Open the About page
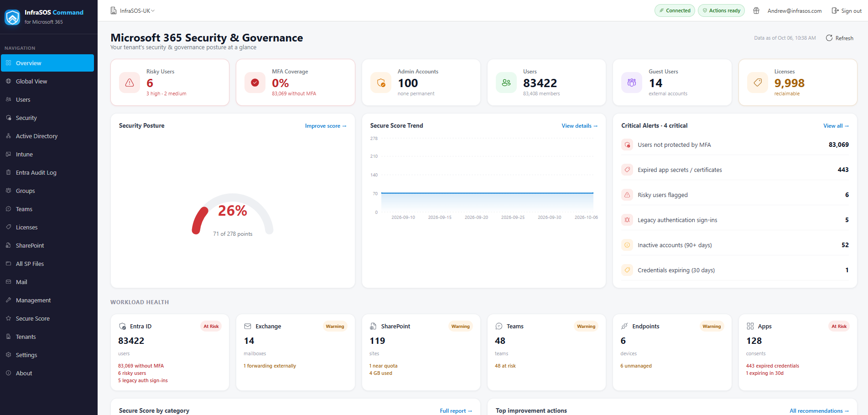Viewport: 868px width, 415px height. 47,373
